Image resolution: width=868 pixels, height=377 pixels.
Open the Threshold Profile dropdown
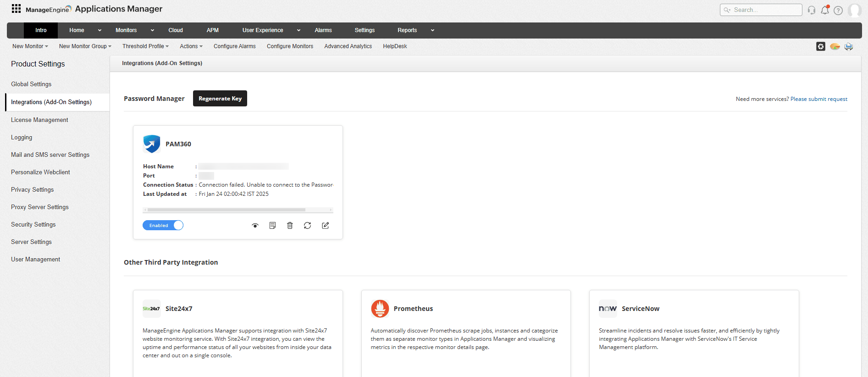(145, 46)
